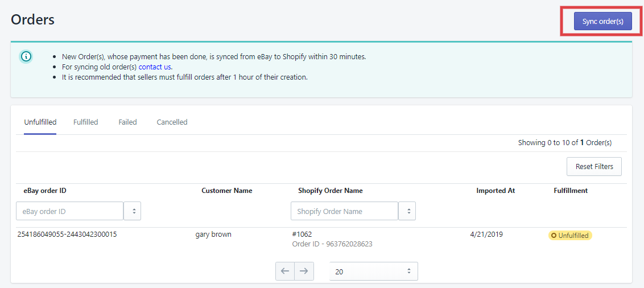Click eBay order 254186049055-2443042300015
This screenshot has width=644, height=288.
coord(67,234)
